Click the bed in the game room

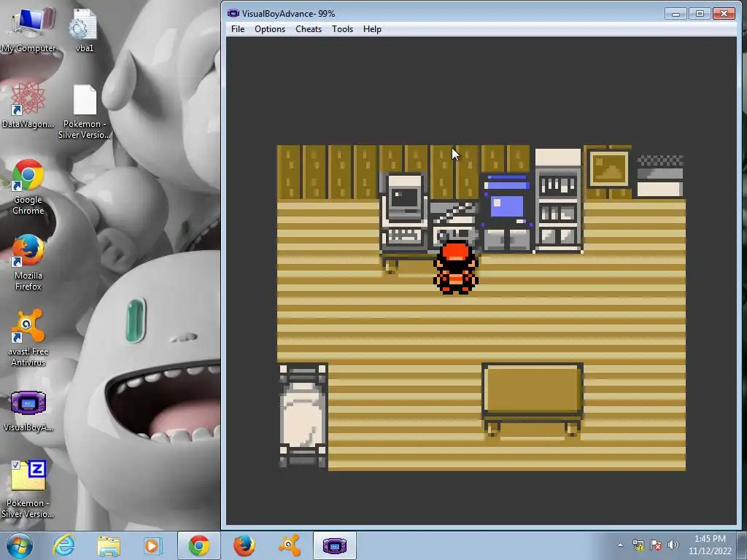click(303, 416)
